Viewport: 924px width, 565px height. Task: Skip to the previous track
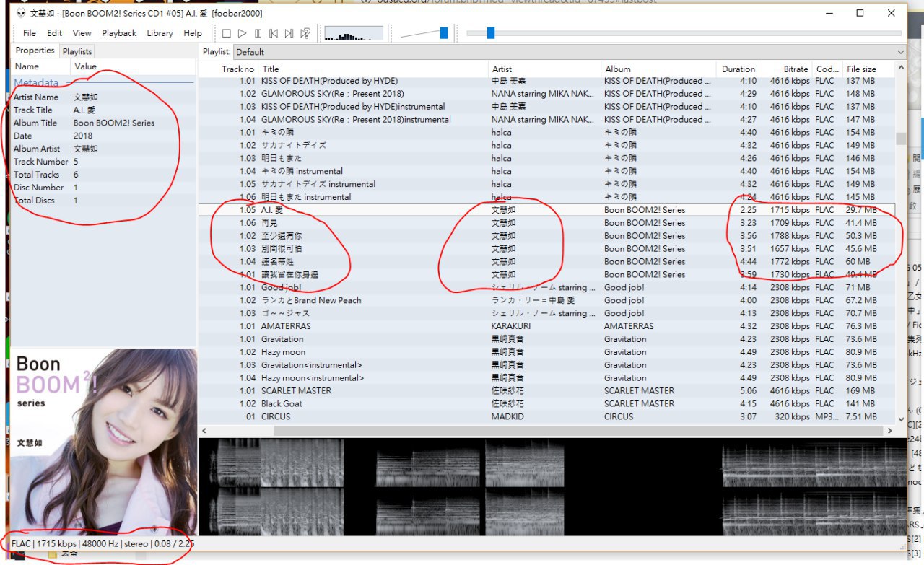point(274,33)
